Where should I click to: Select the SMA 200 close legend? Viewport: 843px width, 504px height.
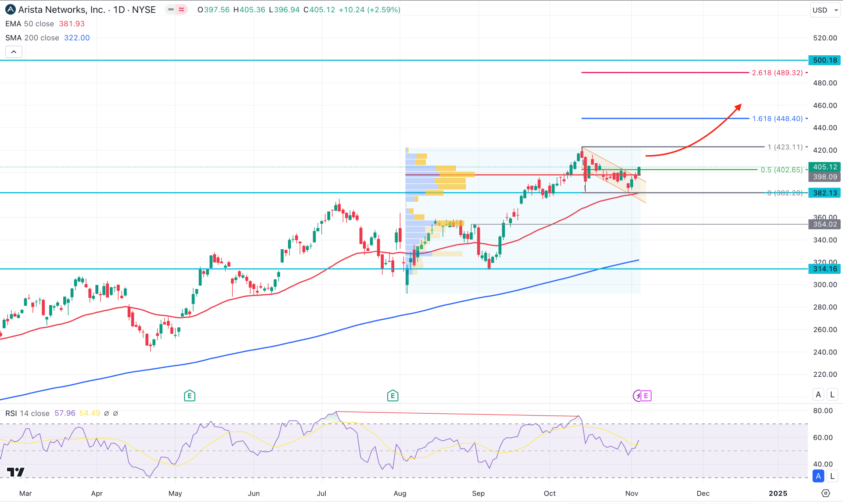32,38
